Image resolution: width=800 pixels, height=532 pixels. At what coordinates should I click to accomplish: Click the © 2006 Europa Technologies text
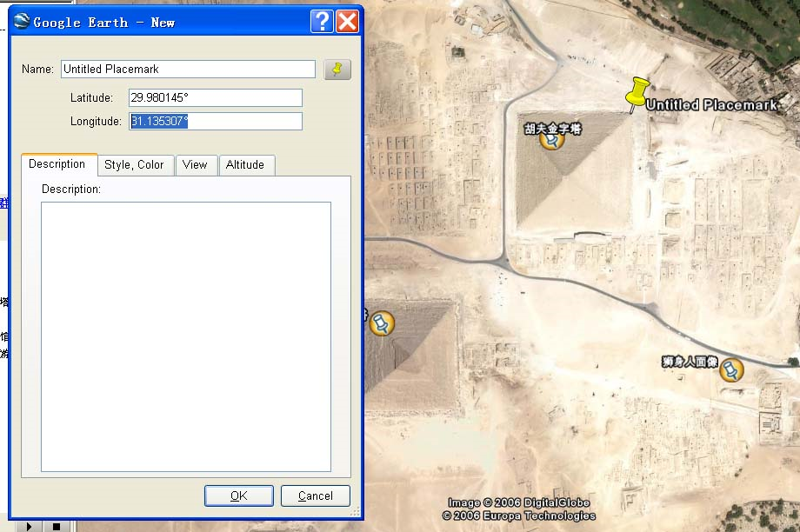click(x=519, y=515)
